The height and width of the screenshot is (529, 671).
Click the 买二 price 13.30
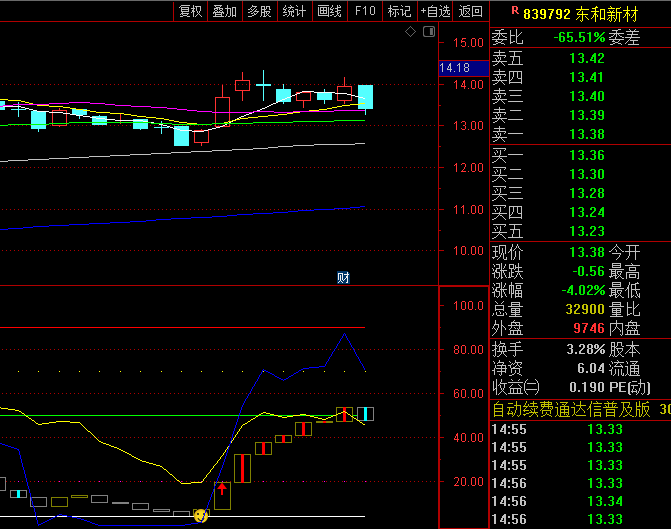click(x=587, y=174)
